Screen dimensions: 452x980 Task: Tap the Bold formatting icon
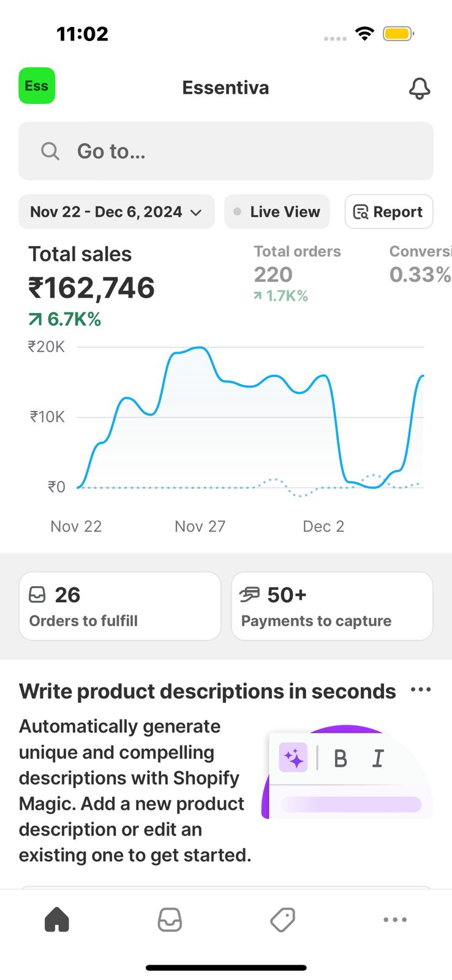(341, 758)
